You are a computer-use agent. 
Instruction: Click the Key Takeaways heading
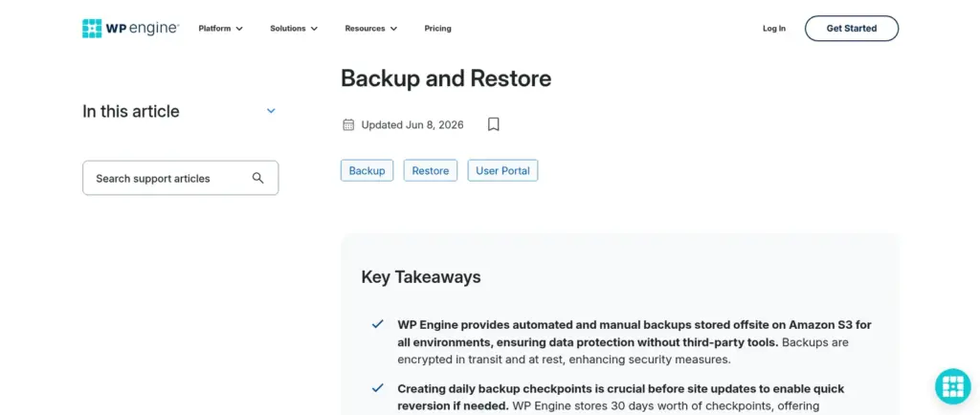[x=421, y=277]
